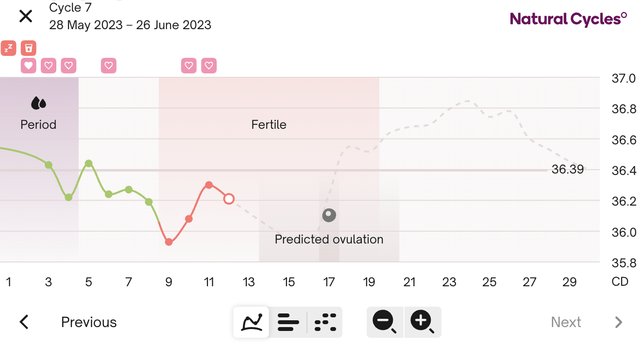Click the sleep Zz tracking icon
Screen dimensions: 644x347
pos(8,48)
